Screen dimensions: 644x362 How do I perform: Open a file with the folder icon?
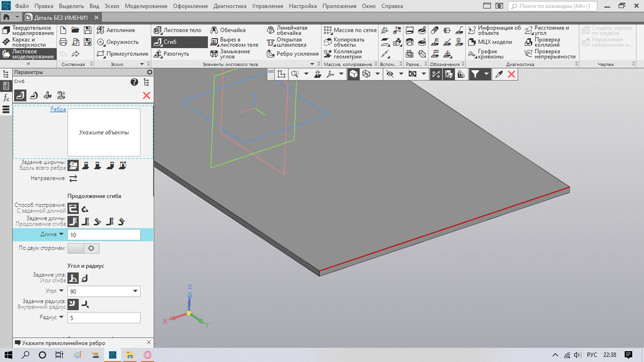click(76, 30)
